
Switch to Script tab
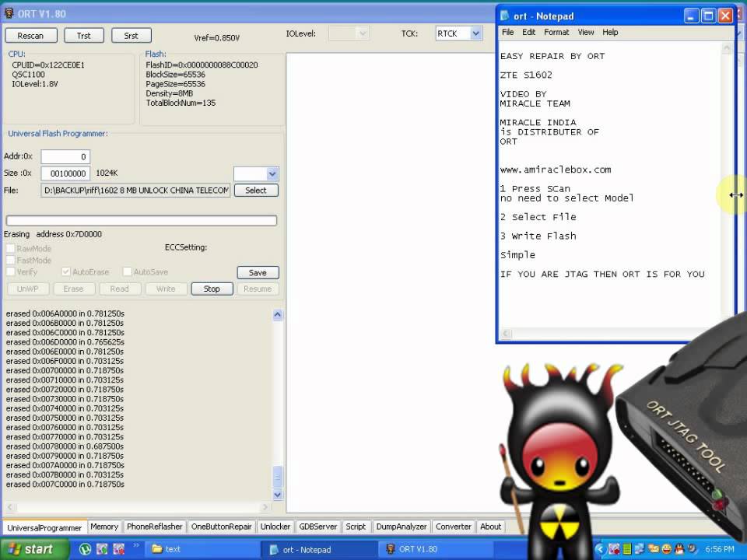click(356, 527)
